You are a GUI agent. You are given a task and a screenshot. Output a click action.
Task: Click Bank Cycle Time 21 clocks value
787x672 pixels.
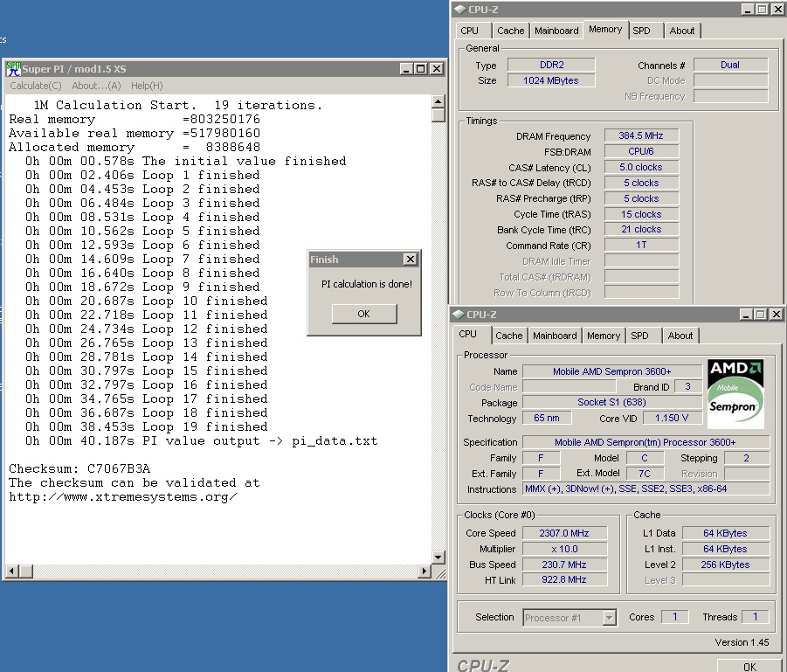point(641,230)
